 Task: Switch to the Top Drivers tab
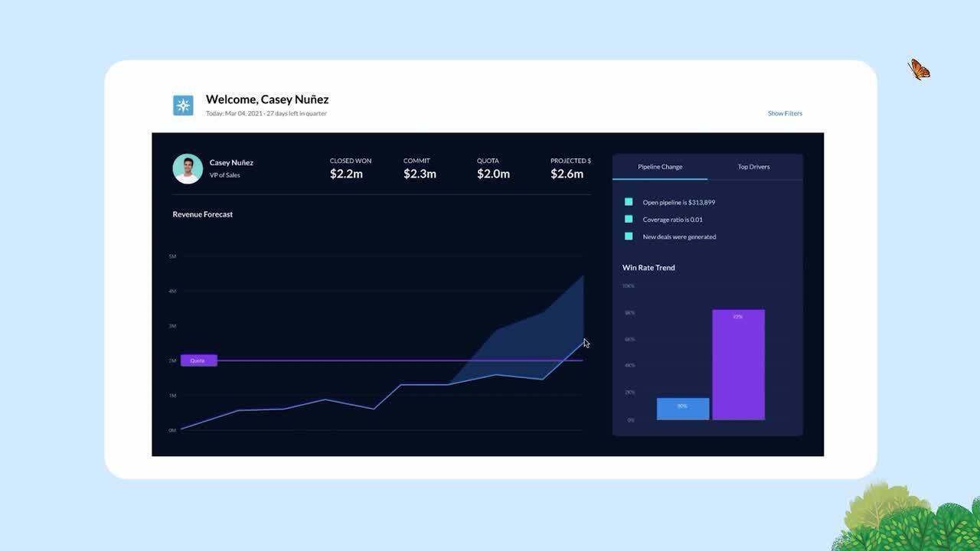tap(753, 166)
